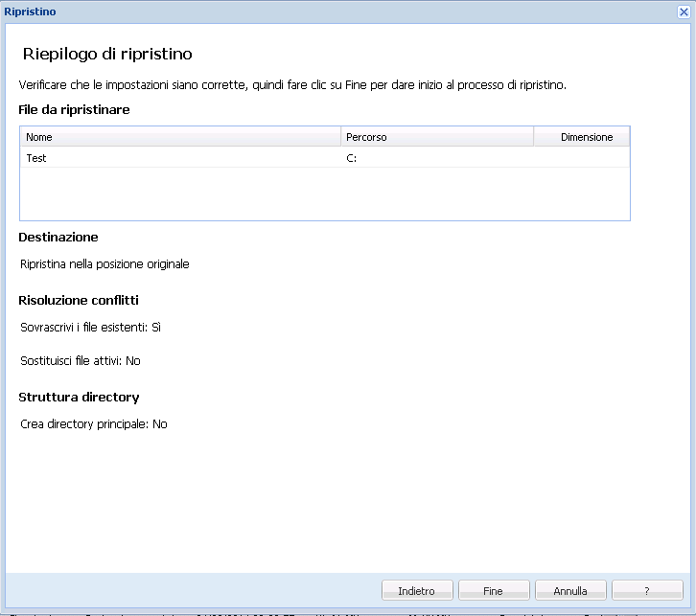Click the Indietro button
This screenshot has height=616, width=696.
[x=416, y=591]
